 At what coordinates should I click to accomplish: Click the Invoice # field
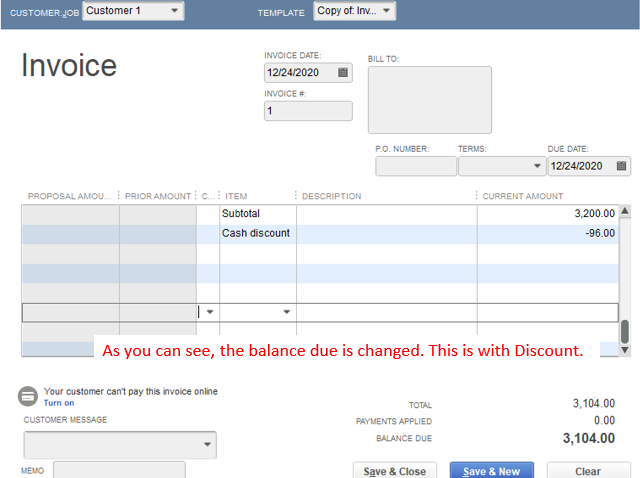pos(308,111)
